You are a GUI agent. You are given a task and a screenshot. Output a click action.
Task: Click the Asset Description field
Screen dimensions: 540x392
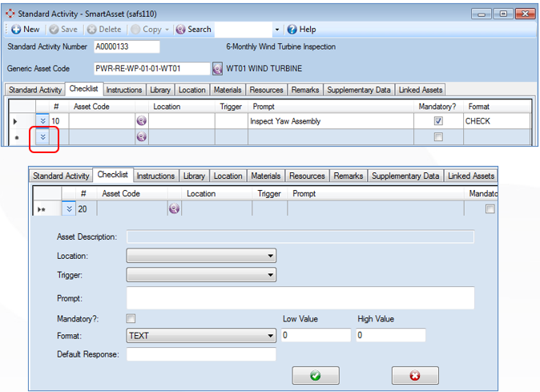coord(300,237)
